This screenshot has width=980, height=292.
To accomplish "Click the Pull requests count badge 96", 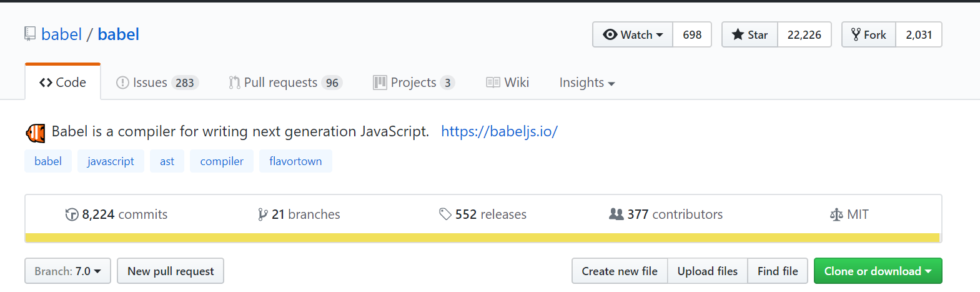I will click(x=332, y=83).
